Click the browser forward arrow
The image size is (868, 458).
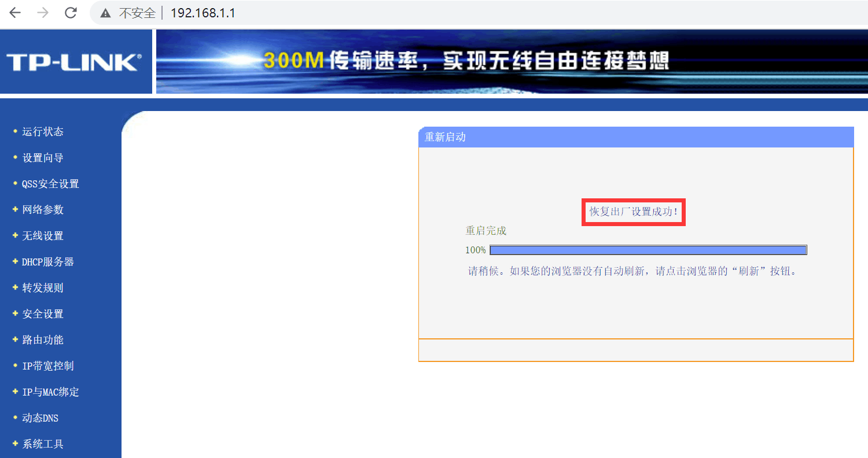(x=42, y=13)
